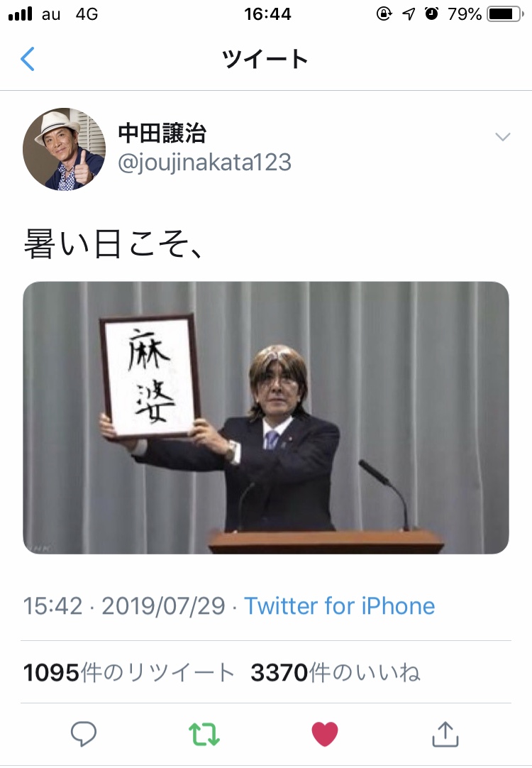View the 1095件のリツイート list
This screenshot has height=768, width=532.
pos(129,672)
